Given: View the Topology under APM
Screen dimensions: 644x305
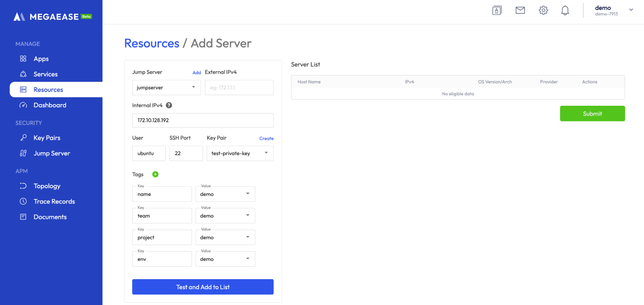Looking at the screenshot, I should [47, 186].
